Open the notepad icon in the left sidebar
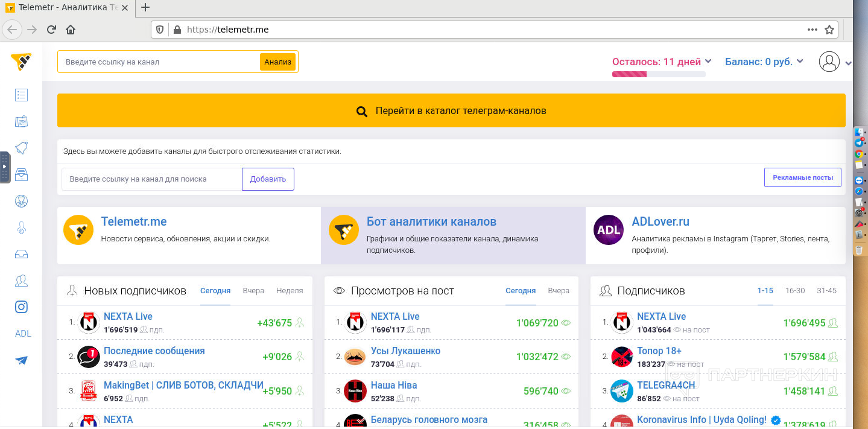The height and width of the screenshot is (429, 868). [x=21, y=121]
